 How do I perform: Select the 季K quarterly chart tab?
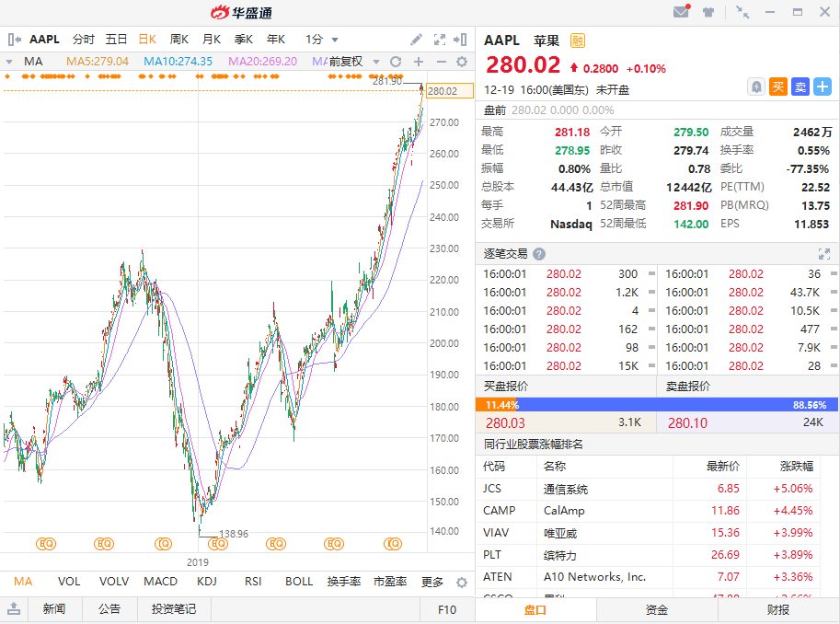(244, 40)
